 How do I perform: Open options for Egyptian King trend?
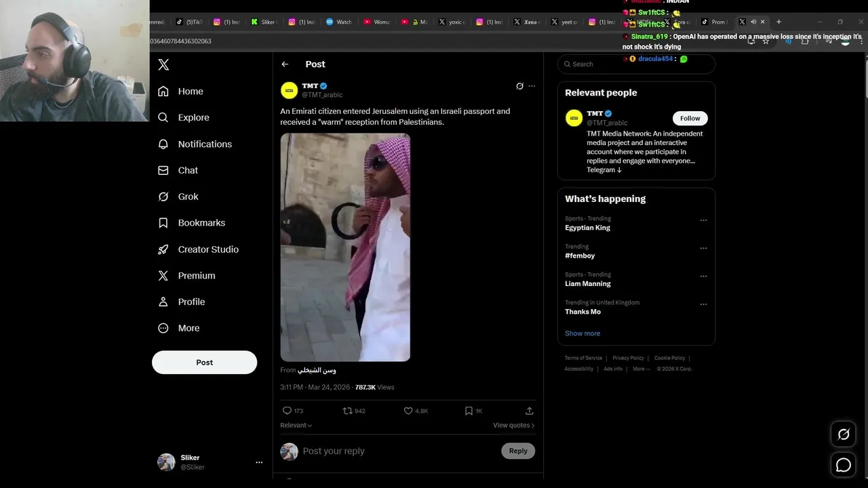coord(703,220)
